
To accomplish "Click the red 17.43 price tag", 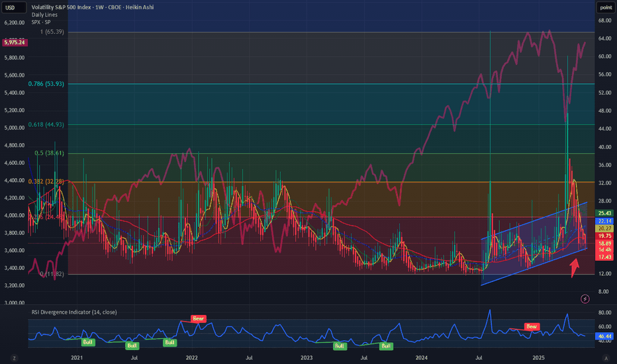I will pyautogui.click(x=605, y=257).
